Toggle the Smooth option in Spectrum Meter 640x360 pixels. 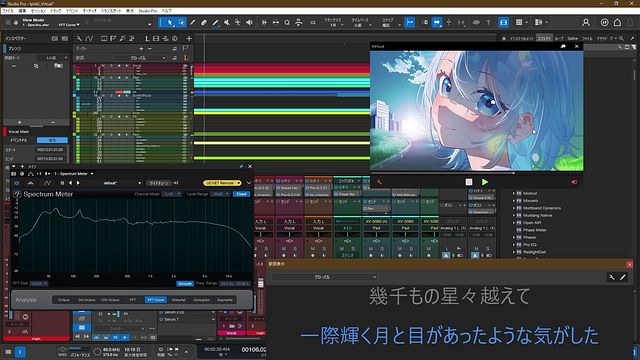(x=185, y=283)
